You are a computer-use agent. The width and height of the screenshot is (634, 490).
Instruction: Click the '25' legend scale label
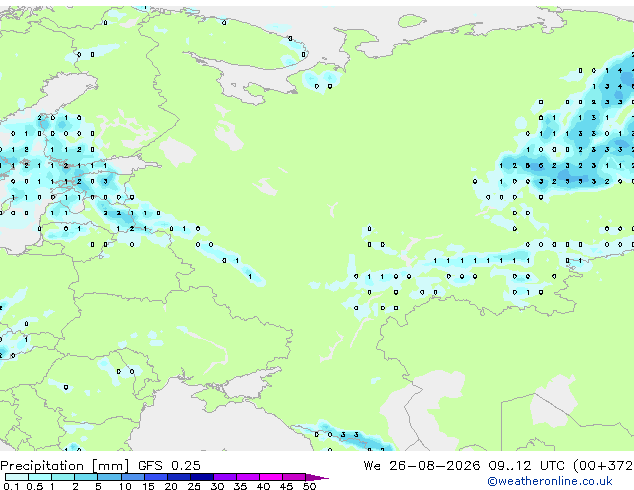tap(194, 486)
